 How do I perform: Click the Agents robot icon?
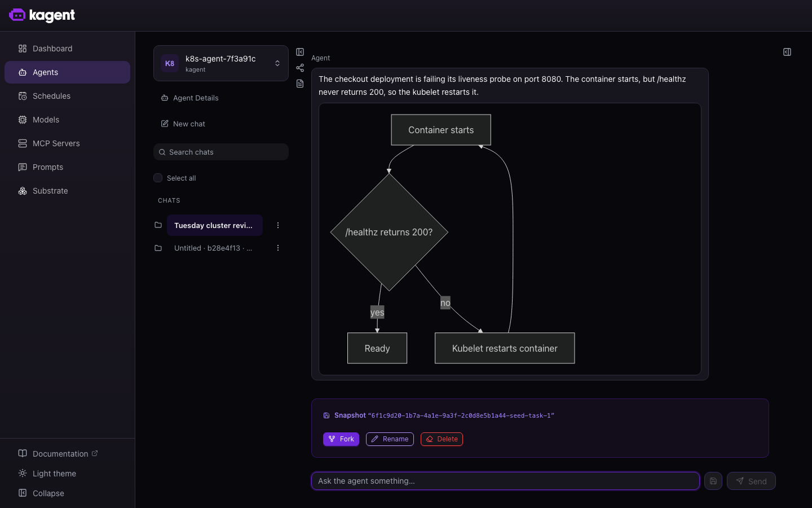pos(23,72)
